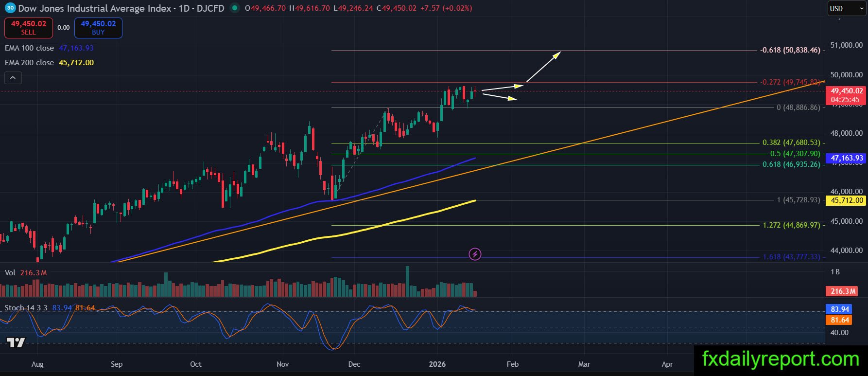Click the 48,000.00 price axis label
The image size is (868, 376).
[x=847, y=133]
